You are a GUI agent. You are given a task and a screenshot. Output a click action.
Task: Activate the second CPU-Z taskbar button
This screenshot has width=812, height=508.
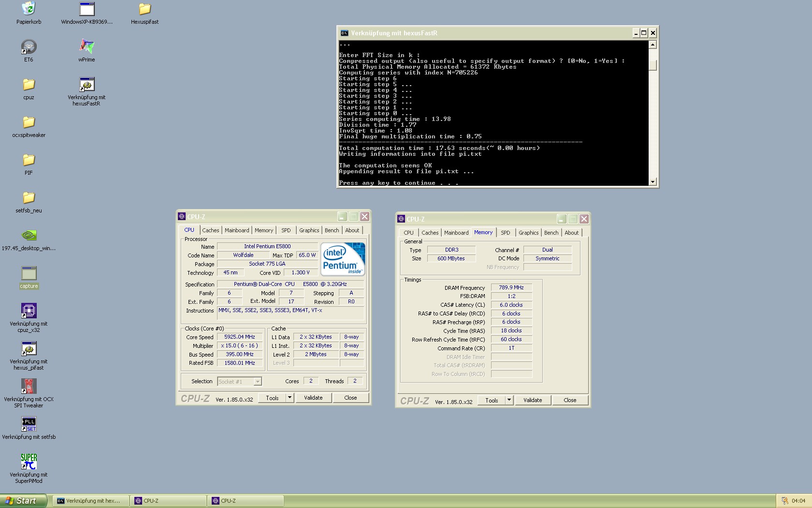246,501
